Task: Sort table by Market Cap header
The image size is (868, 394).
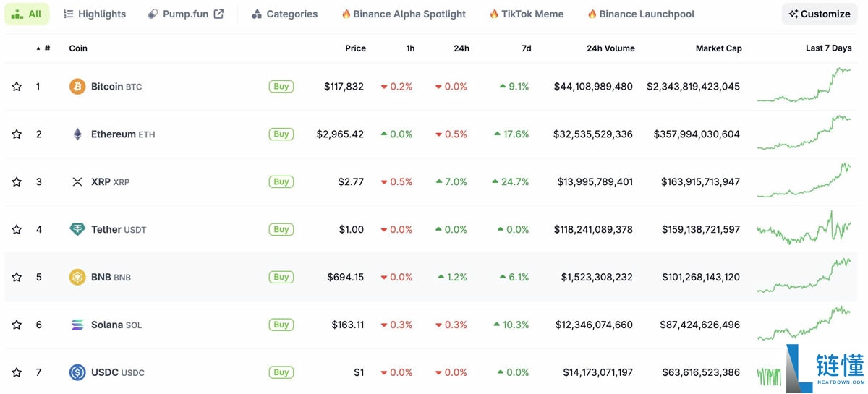Action: pyautogui.click(x=718, y=48)
